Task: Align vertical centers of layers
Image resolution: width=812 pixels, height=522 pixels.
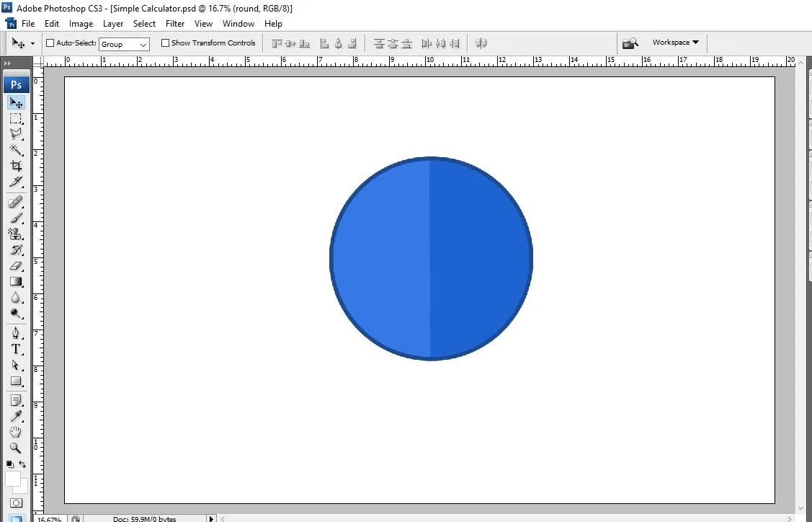Action: [x=290, y=43]
